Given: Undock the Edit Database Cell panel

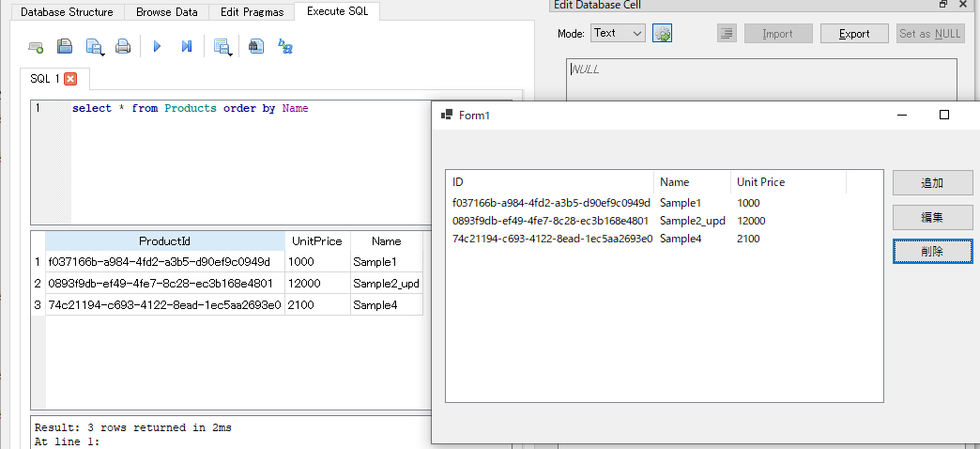Looking at the screenshot, I should [943, 5].
